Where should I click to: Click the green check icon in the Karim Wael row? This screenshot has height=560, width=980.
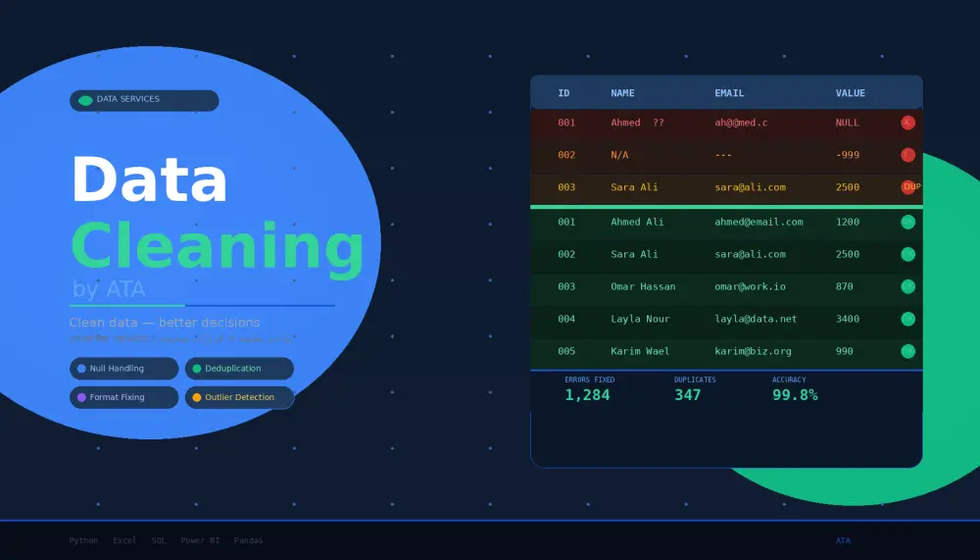(908, 351)
